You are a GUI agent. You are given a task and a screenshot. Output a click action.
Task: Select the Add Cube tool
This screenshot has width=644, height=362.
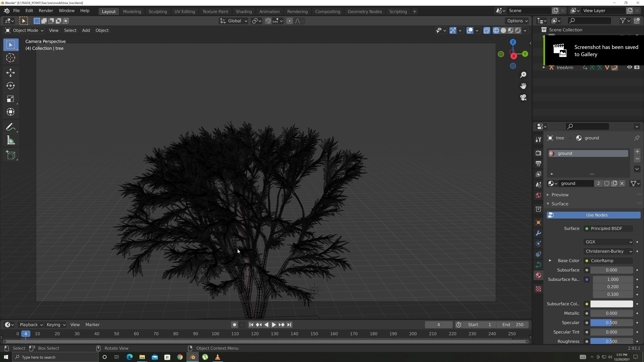click(x=11, y=155)
